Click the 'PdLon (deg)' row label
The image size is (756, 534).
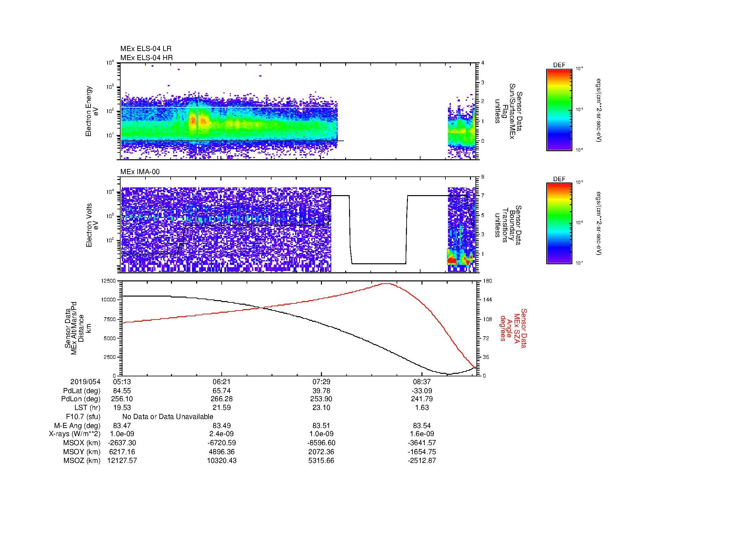click(x=81, y=399)
